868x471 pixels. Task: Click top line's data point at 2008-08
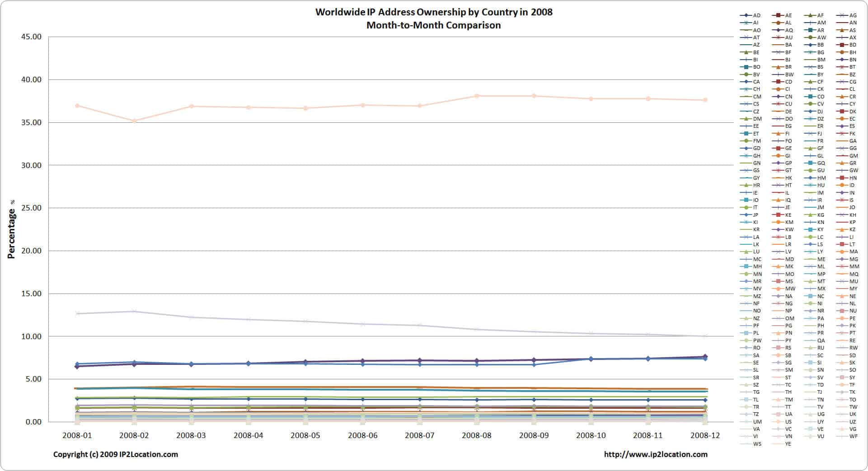tap(477, 96)
